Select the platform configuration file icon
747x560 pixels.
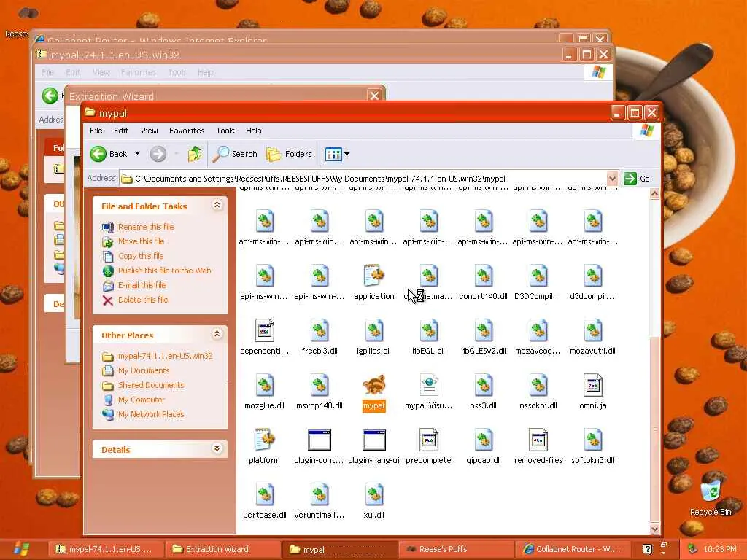coord(264,440)
